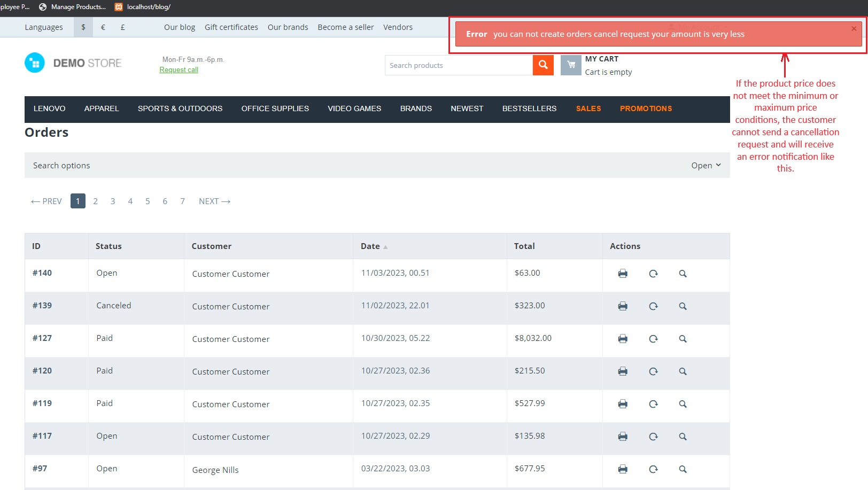Open the Newest menu item

tap(467, 108)
